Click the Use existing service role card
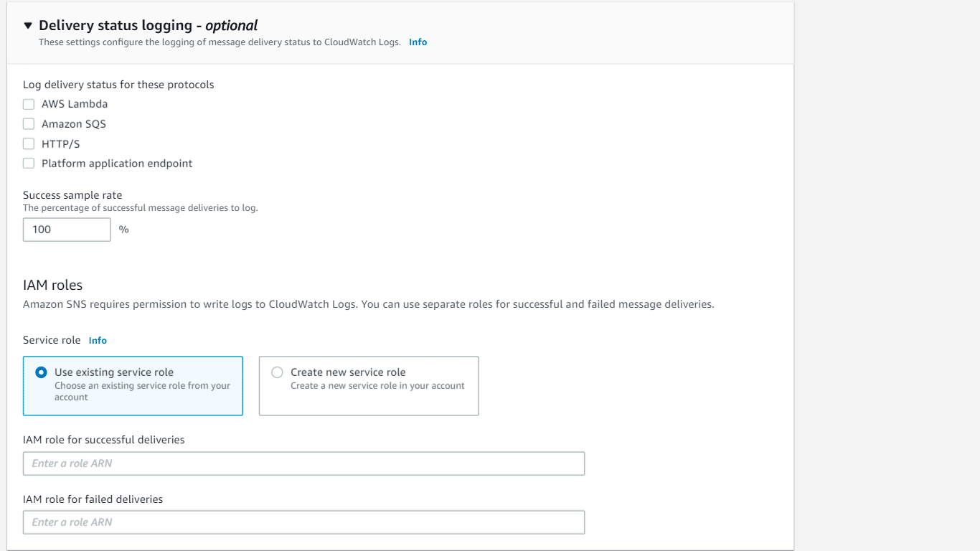Viewport: 980px width, 551px height. [133, 385]
